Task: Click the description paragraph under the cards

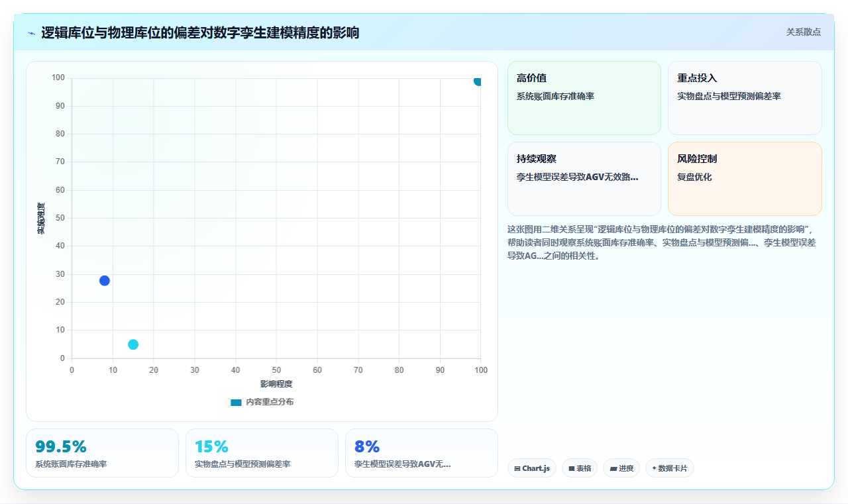Action: pos(663,242)
